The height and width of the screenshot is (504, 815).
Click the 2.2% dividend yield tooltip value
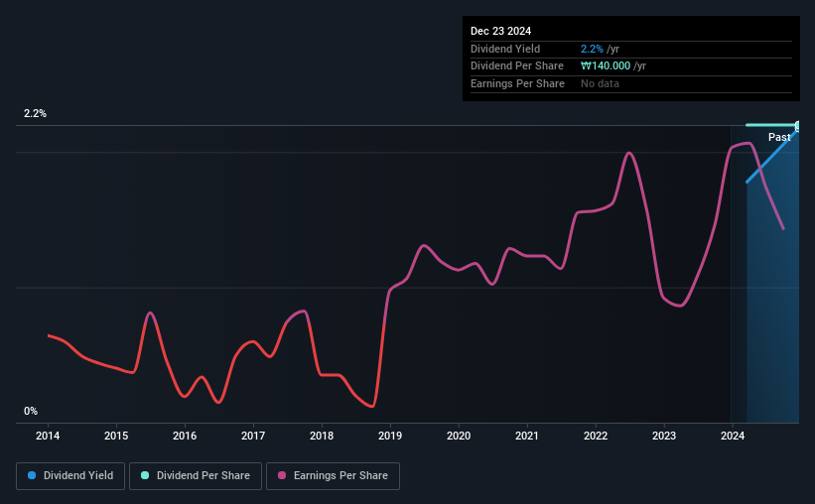[592, 49]
